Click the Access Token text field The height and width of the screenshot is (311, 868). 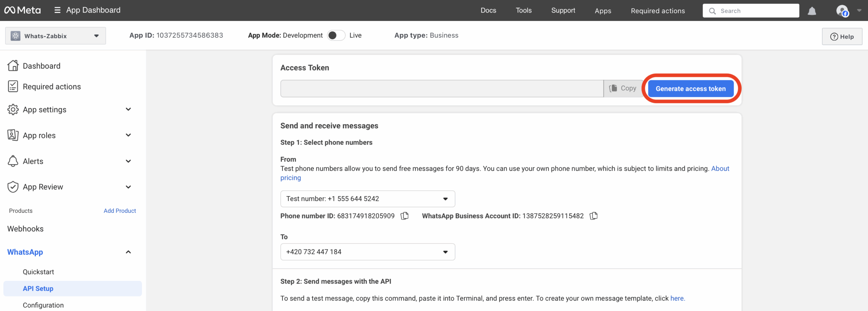click(442, 88)
